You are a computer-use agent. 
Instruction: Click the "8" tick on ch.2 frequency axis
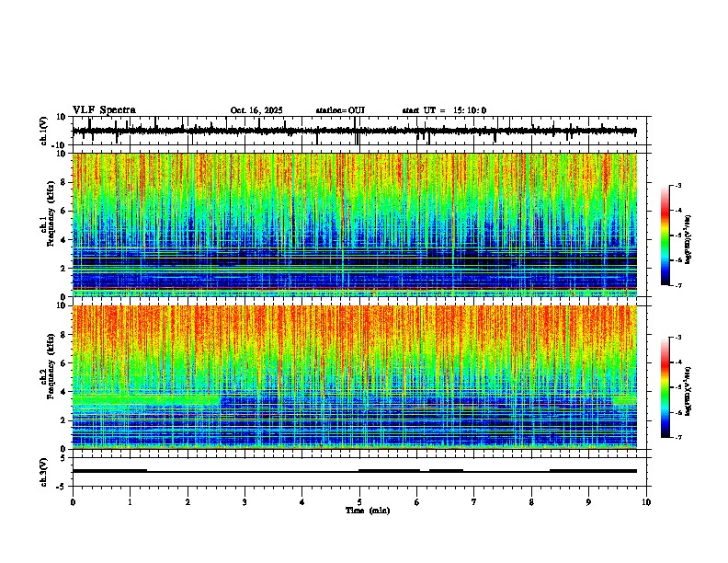64,335
